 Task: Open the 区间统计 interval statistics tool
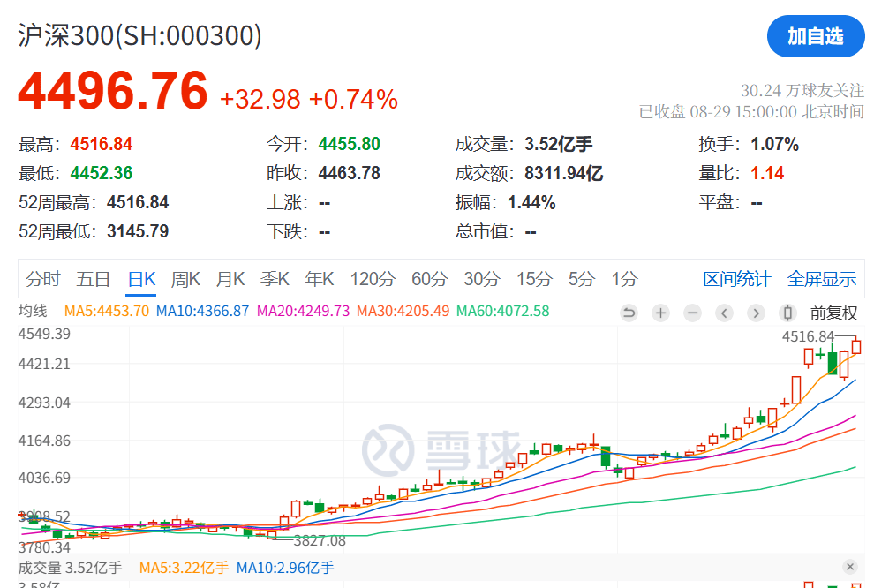(737, 278)
